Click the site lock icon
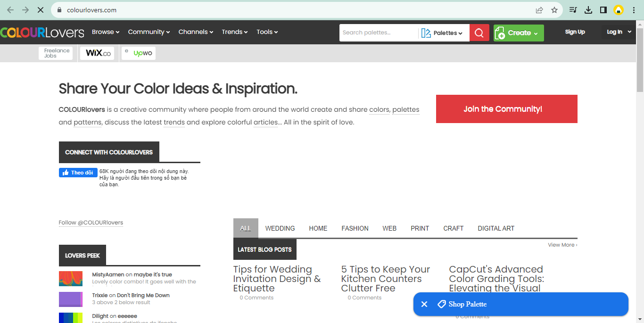Viewport: 644px width, 323px height. coord(59,10)
